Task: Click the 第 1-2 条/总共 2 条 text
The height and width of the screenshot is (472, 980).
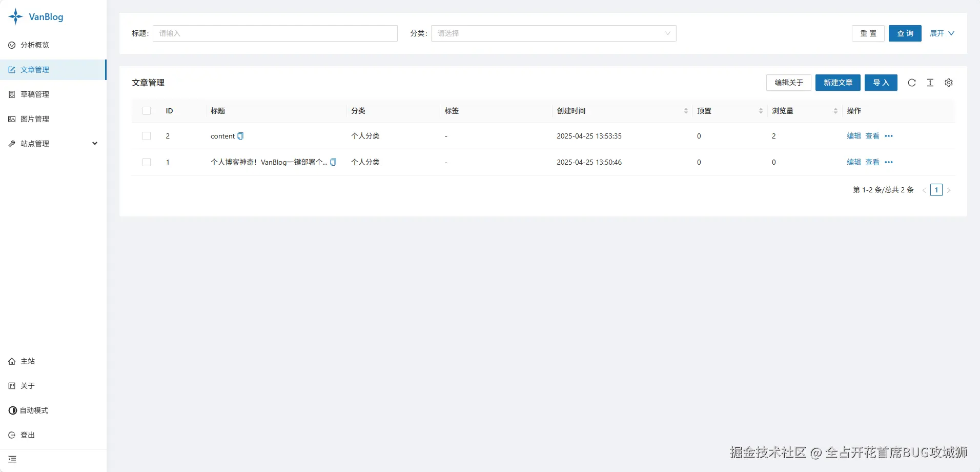Action: click(883, 190)
